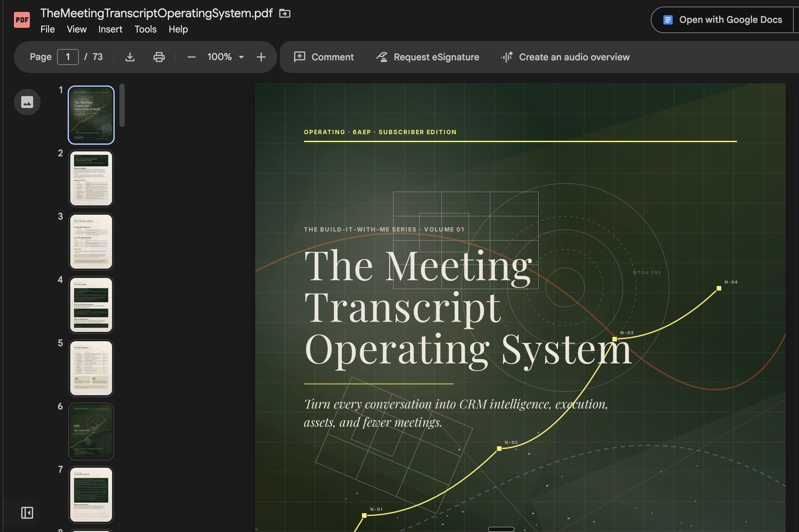This screenshot has width=799, height=532.
Task: Click 'THE BUILD-IT-WITH-ME SERIES · VOLUME 01' text
Action: click(384, 229)
